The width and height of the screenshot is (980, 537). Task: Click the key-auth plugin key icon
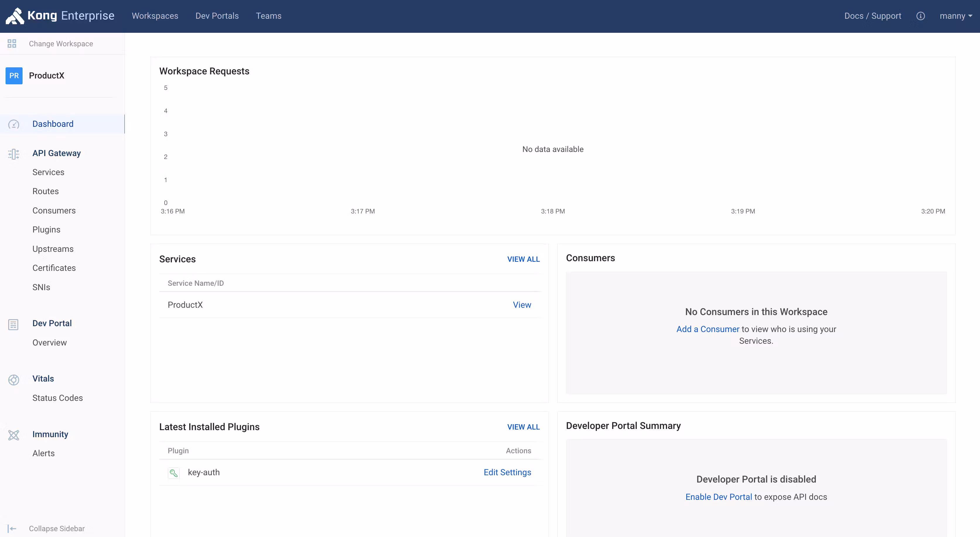pos(173,473)
